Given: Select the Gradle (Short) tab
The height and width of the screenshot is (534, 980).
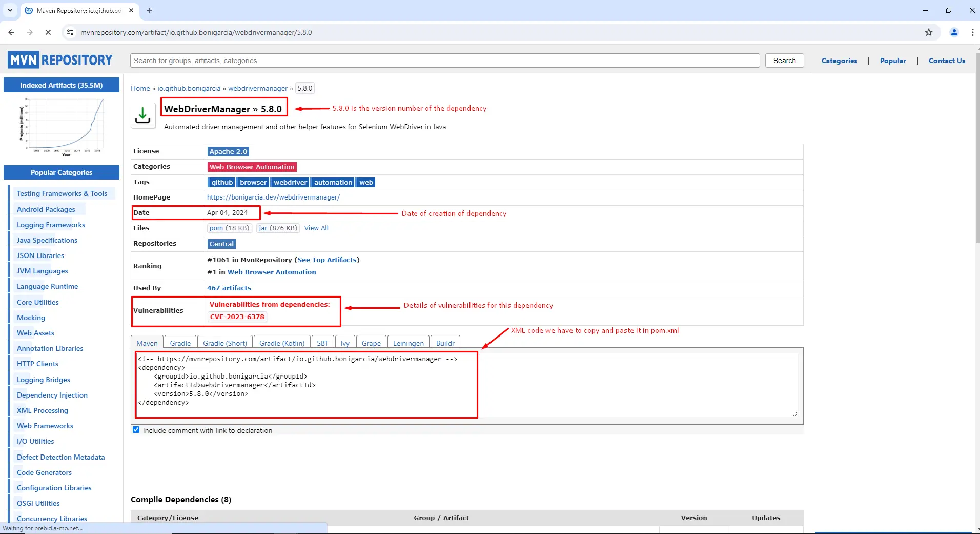Looking at the screenshot, I should [225, 343].
